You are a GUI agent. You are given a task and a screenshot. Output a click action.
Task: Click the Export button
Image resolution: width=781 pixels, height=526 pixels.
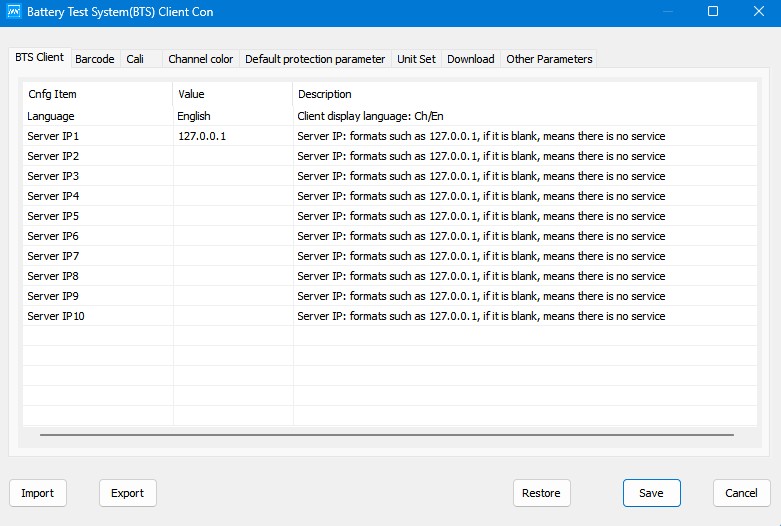128,493
